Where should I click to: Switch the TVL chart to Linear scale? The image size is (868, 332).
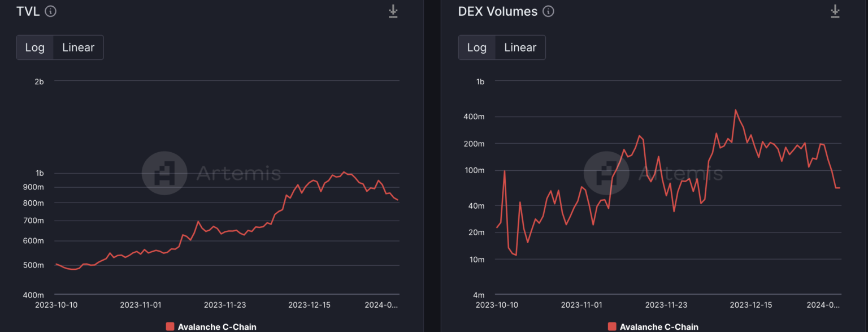(x=78, y=48)
